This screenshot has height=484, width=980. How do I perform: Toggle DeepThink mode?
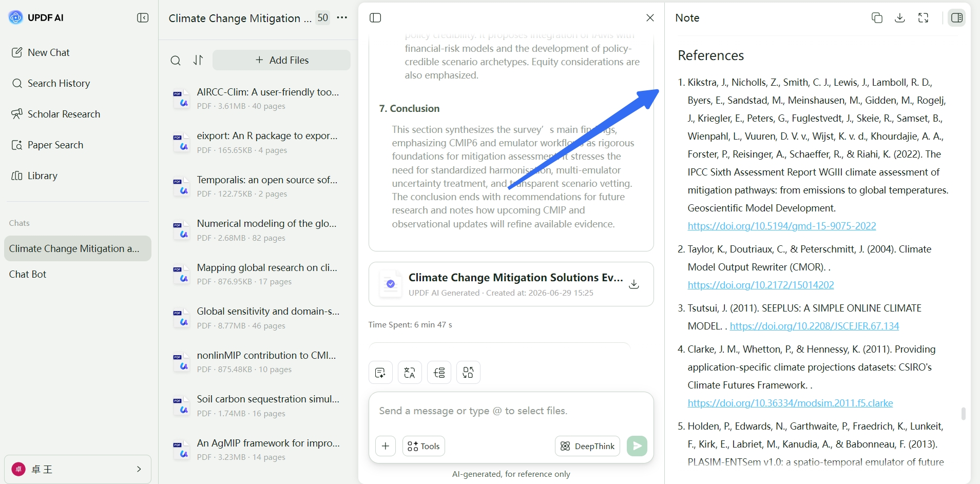(587, 446)
